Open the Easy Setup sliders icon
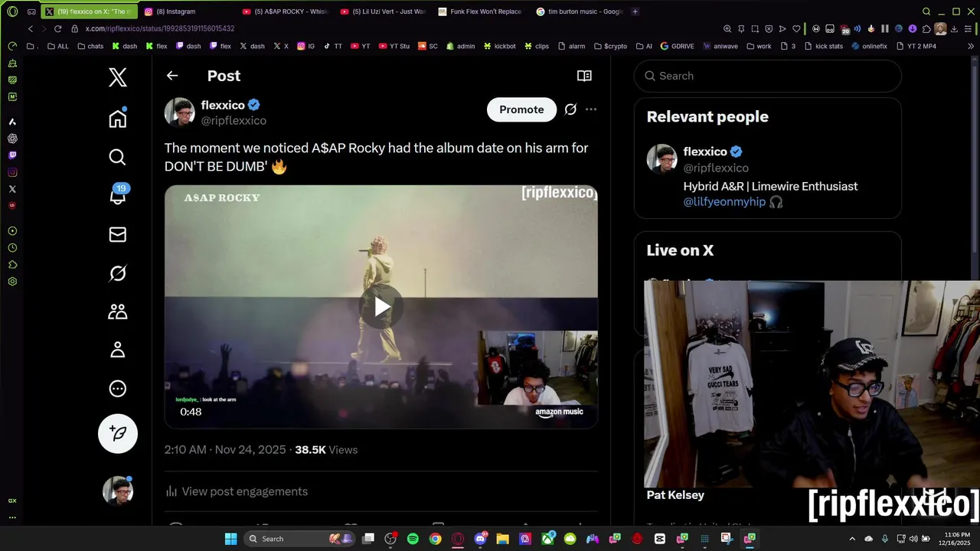This screenshot has height=551, width=980. tap(969, 29)
